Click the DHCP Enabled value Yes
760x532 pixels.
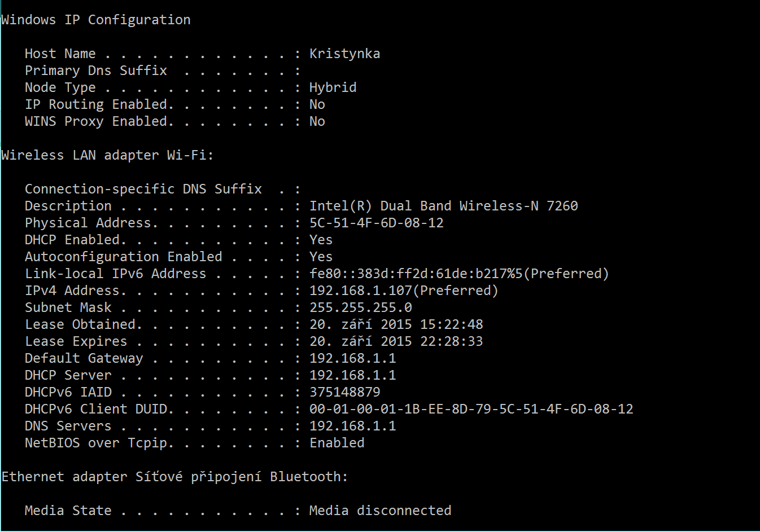[x=321, y=240]
